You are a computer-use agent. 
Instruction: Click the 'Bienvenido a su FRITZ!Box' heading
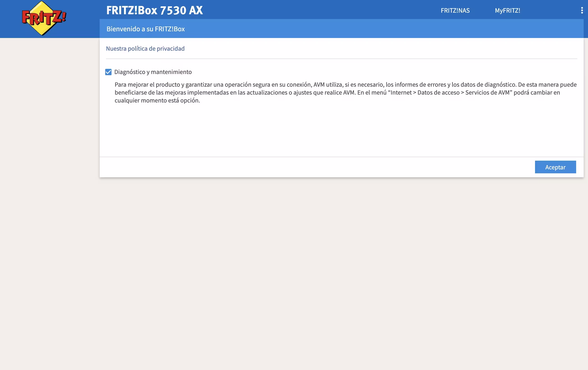(146, 29)
